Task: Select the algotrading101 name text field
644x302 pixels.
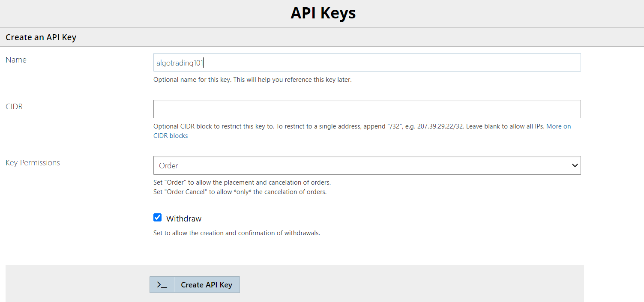Action: click(x=367, y=63)
